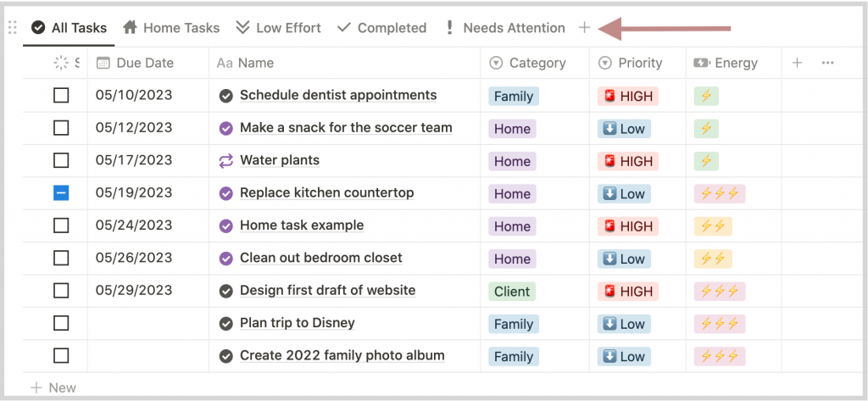The image size is (868, 401).
Task: Switch to the Home Tasks tab
Action: tap(171, 28)
